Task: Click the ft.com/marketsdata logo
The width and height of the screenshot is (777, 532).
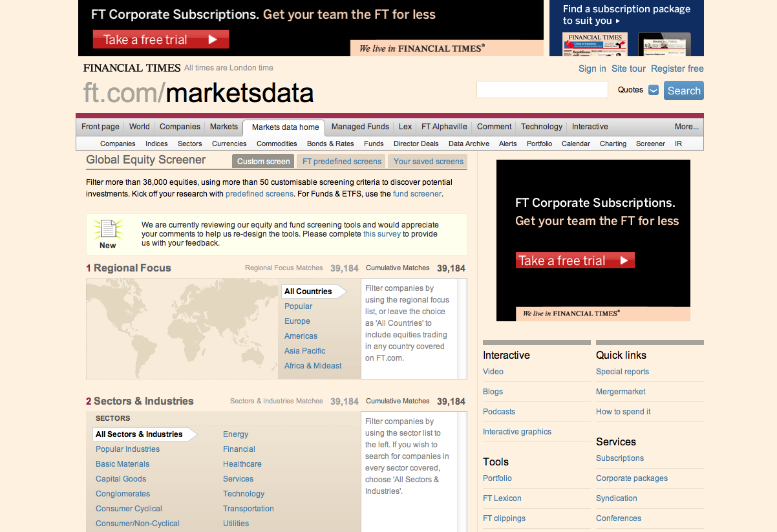Action: click(198, 93)
